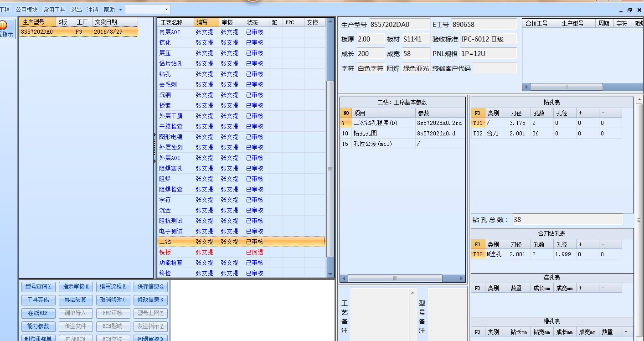Click the 叠层验算 button

click(76, 300)
